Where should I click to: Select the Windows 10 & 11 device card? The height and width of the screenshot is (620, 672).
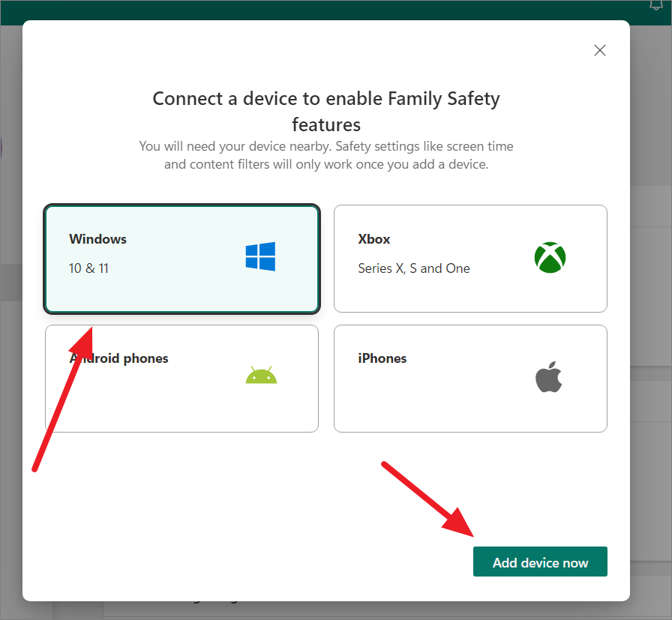point(181,259)
